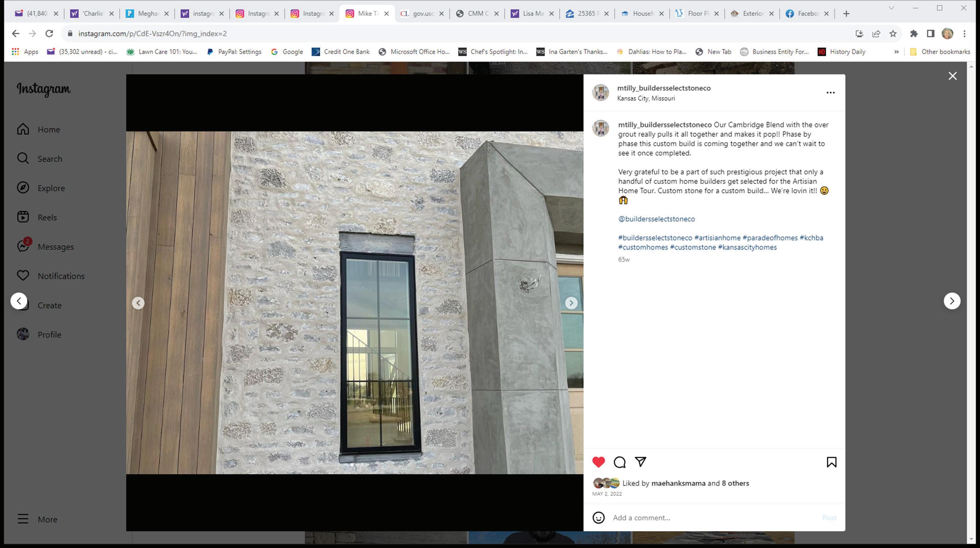
Task: Share post with paper plane icon
Action: 640,462
